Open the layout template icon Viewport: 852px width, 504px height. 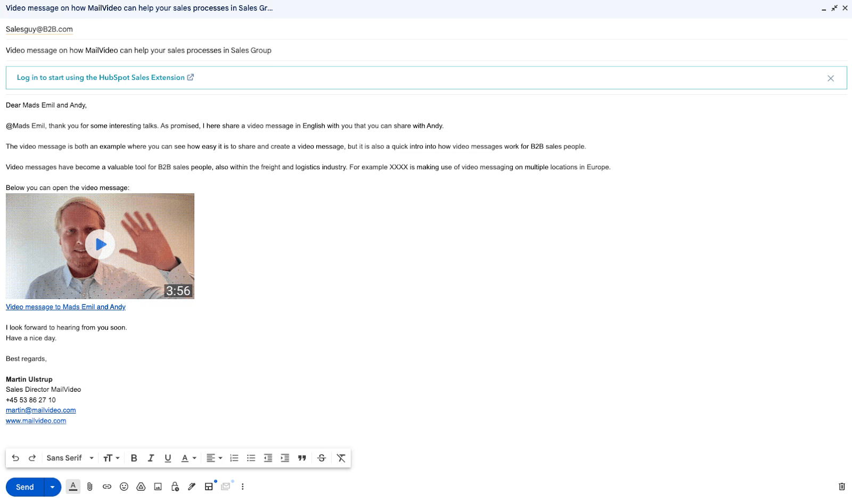point(209,486)
